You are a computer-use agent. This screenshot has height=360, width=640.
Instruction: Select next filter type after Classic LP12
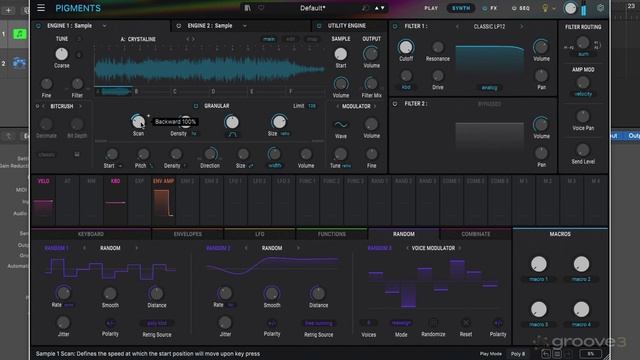(x=521, y=27)
